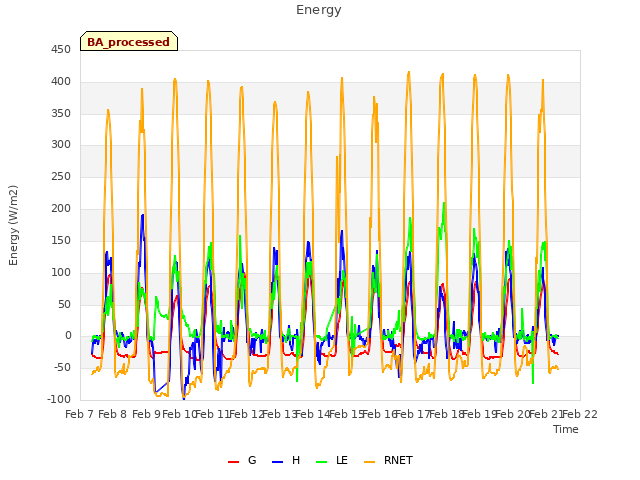Click the G legend entry

pyautogui.click(x=242, y=460)
